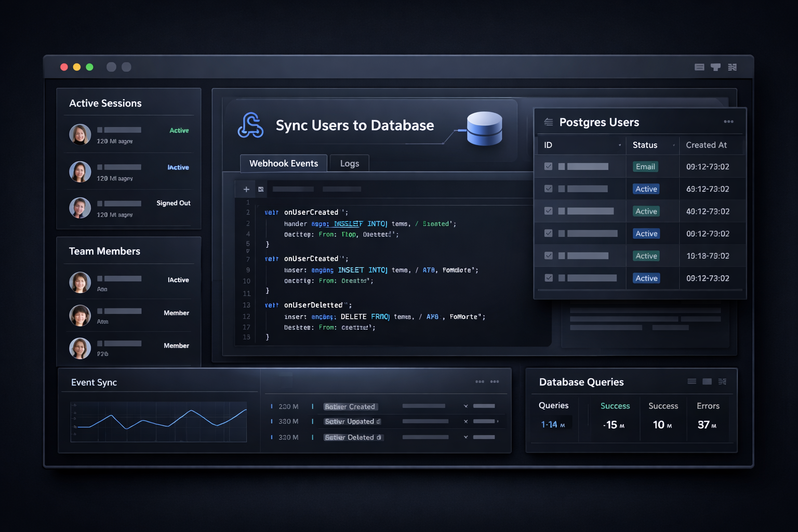This screenshot has height=532, width=798.
Task: Click the left ellipsis in Event Sync header
Action: click(x=480, y=382)
